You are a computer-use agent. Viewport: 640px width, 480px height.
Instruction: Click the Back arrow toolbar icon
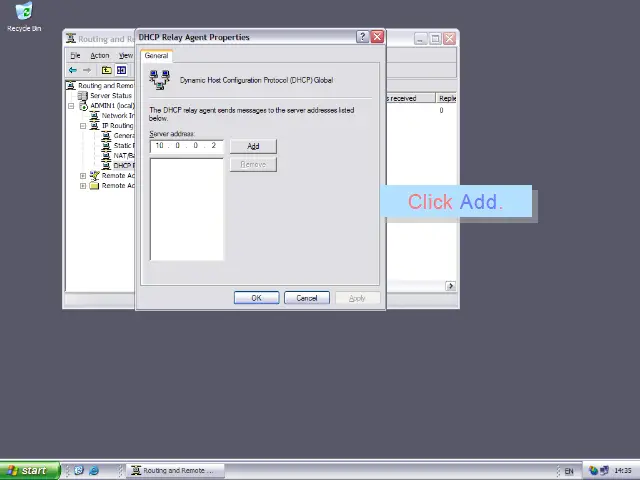[73, 70]
